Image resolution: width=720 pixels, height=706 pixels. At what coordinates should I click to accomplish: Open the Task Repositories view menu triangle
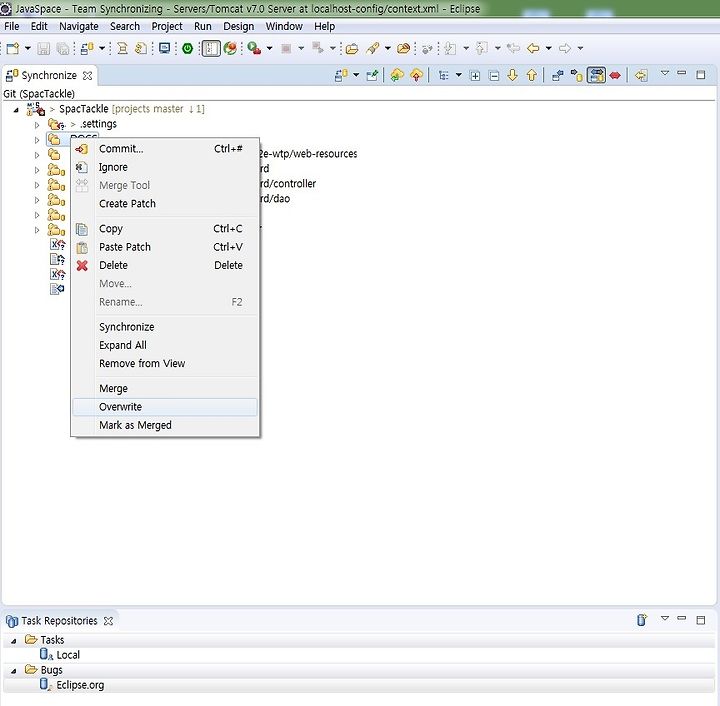point(664,618)
